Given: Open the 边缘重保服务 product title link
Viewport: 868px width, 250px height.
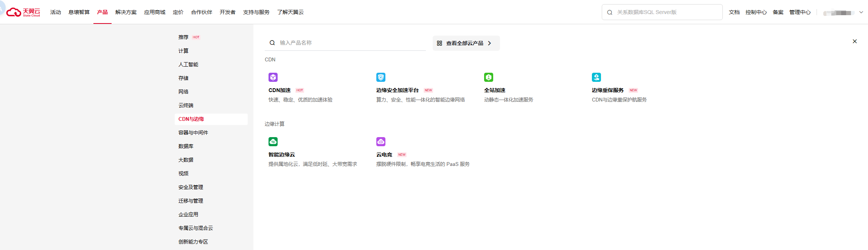Looking at the screenshot, I should 608,90.
